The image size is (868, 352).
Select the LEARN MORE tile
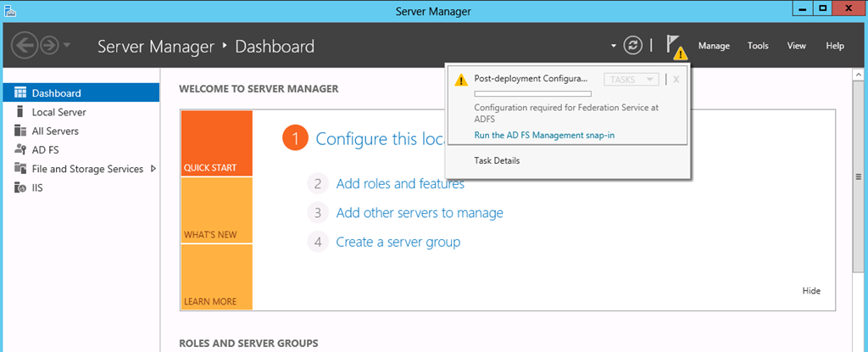(216, 277)
